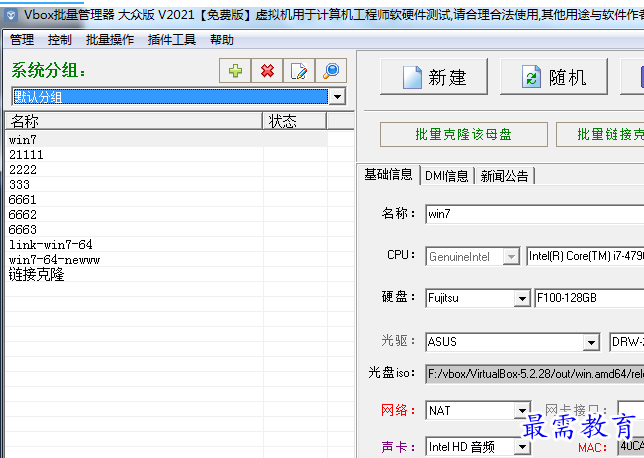Image resolution: width=644 pixels, height=458 pixels.
Task: Click the 名称 column header
Action: [134, 121]
